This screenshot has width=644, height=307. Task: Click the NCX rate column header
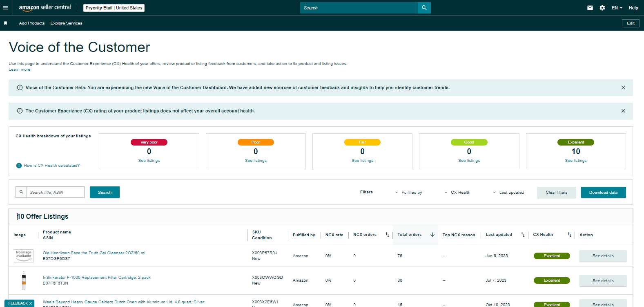tap(334, 235)
